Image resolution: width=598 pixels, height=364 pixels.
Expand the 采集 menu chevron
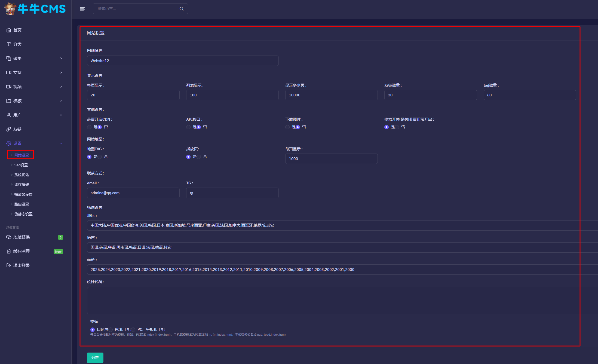61,58
